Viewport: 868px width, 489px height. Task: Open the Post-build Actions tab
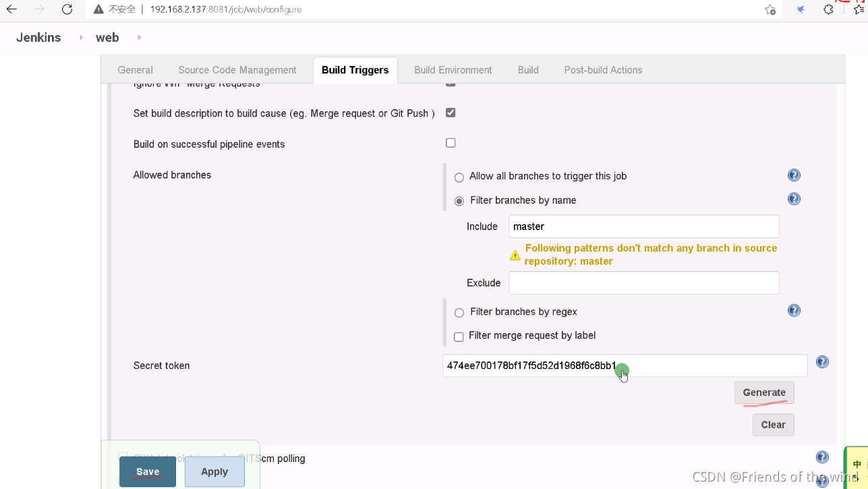coord(603,70)
